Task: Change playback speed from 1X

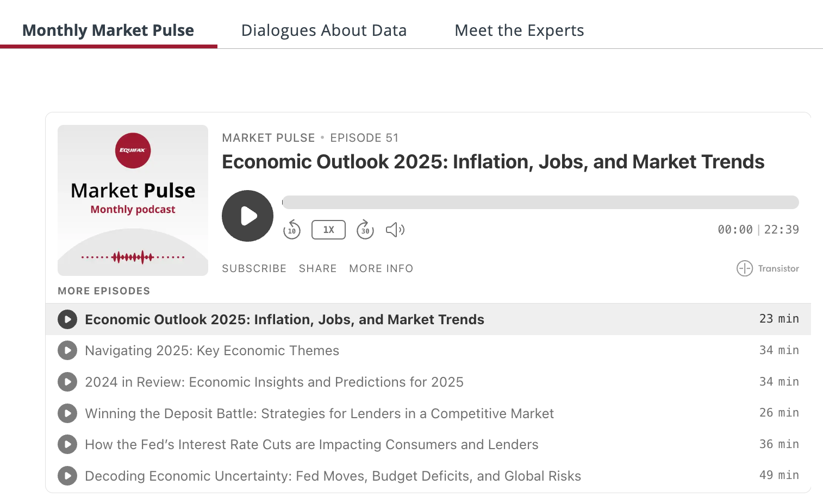Action: point(328,230)
